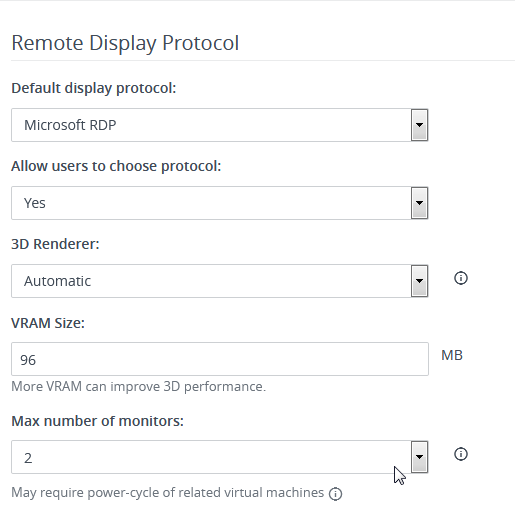
Task: Click the monitors box showing 2
Action: tap(220, 457)
